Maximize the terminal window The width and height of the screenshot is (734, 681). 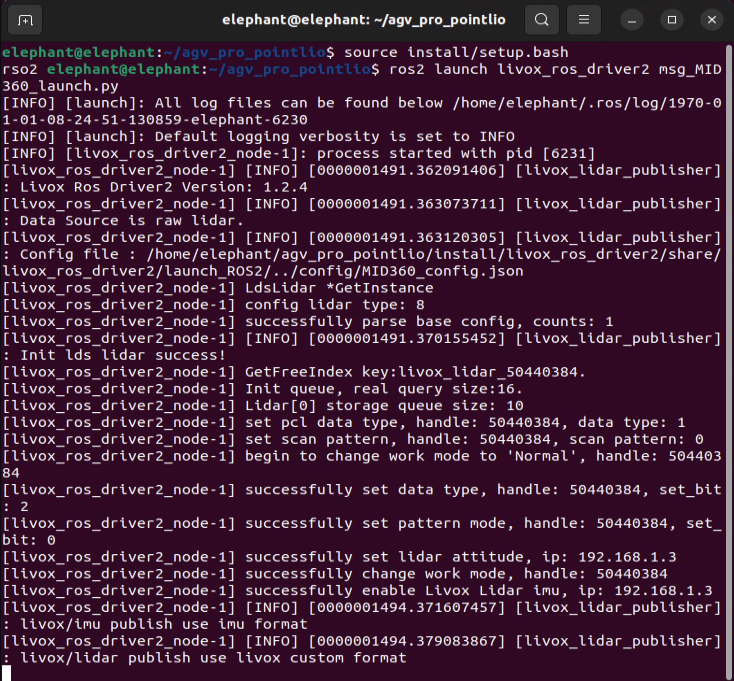pyautogui.click(x=672, y=20)
